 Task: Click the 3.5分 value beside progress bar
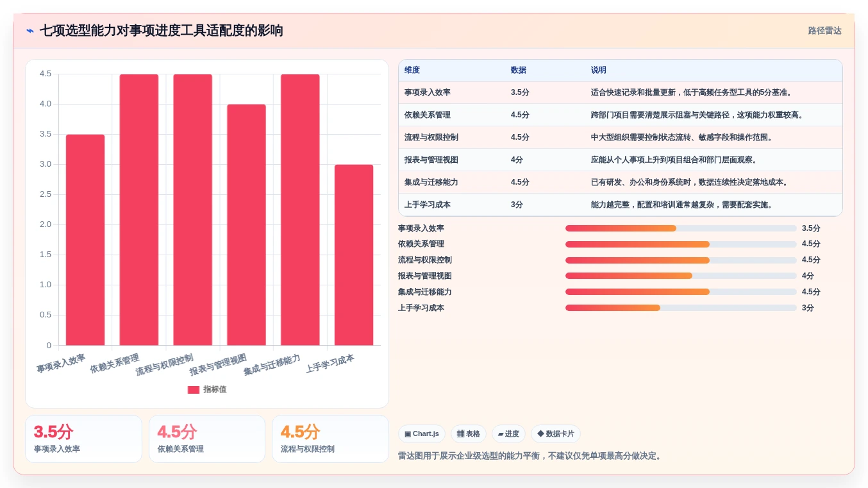pos(811,228)
